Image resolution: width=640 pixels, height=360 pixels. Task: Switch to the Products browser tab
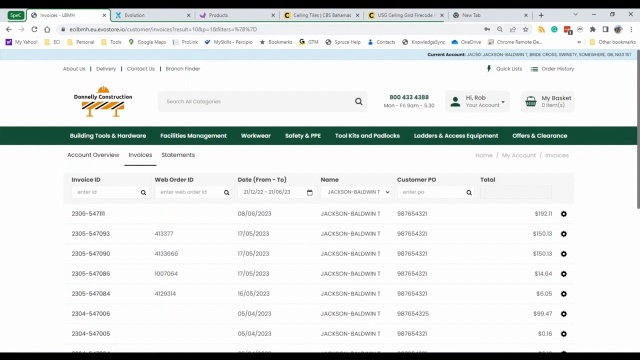click(x=237, y=15)
